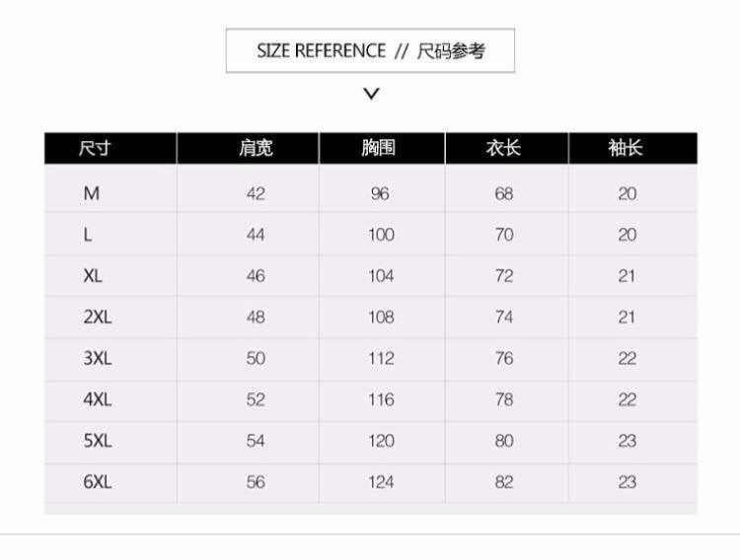Viewport: 740px width, 560px height.
Task: Click the 胸围 column header
Action: 379,149
